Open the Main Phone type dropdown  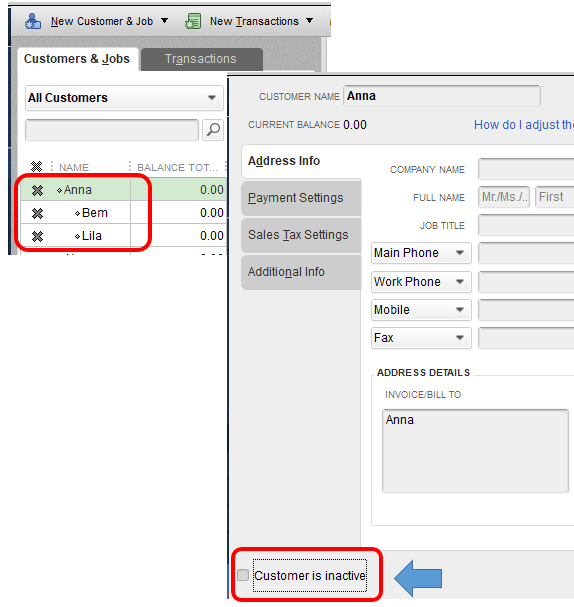421,253
